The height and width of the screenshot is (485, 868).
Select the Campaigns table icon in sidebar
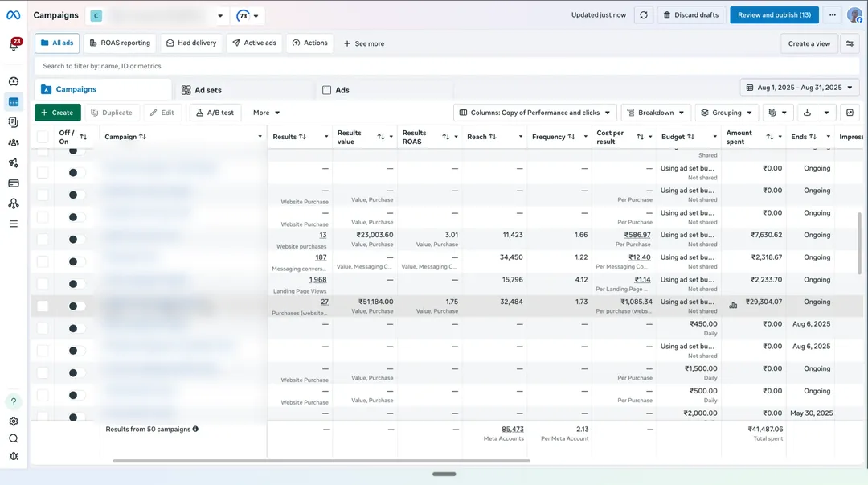coord(14,102)
